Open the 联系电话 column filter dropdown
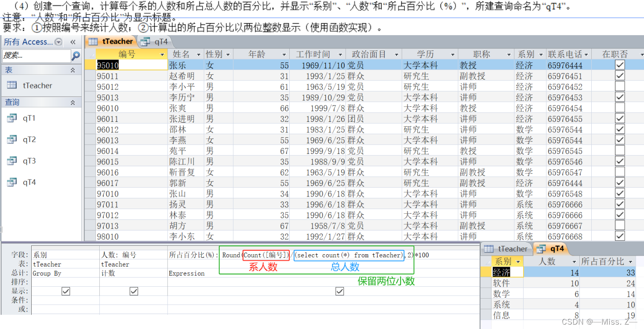This screenshot has width=644, height=329. coord(586,55)
